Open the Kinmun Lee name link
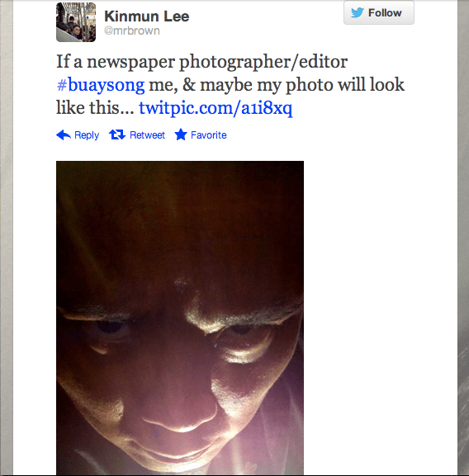 [x=147, y=16]
